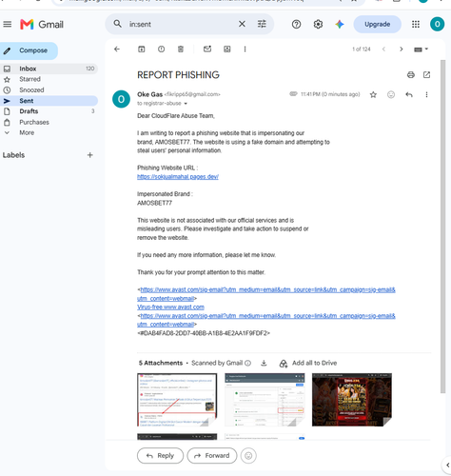
Task: Click sender avatar for Oke Gas
Action: click(x=121, y=99)
